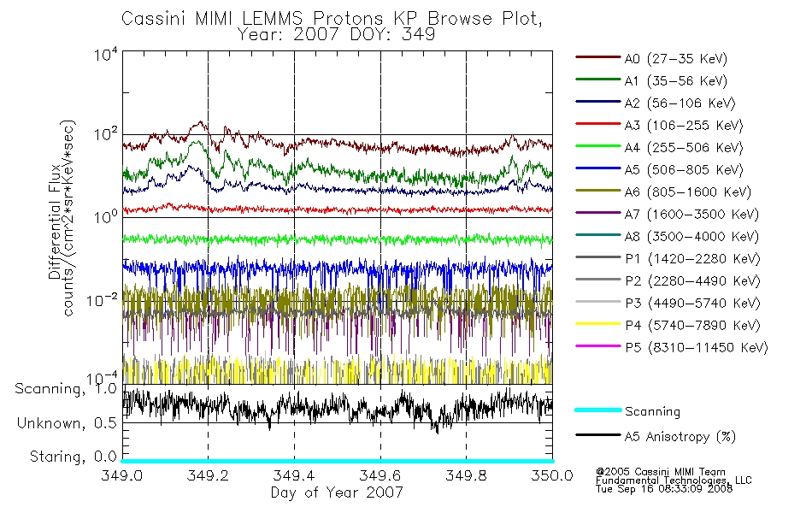The height and width of the screenshot is (513, 812).
Task: Click the A0 (27-35 KeV) legend label
Action: coord(676,59)
